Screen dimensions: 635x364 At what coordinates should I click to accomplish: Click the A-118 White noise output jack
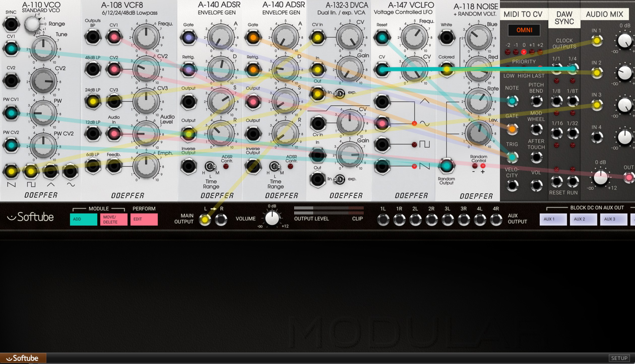(447, 37)
